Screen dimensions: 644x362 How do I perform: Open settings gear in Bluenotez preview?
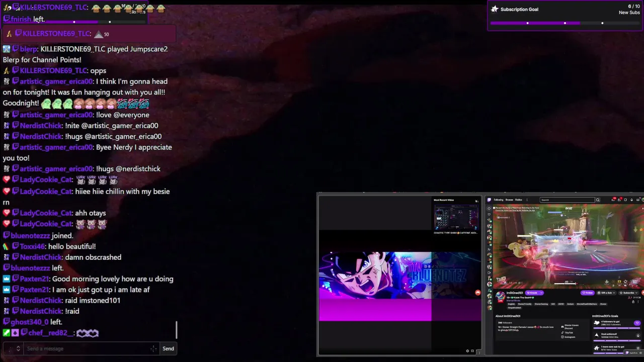(467, 351)
